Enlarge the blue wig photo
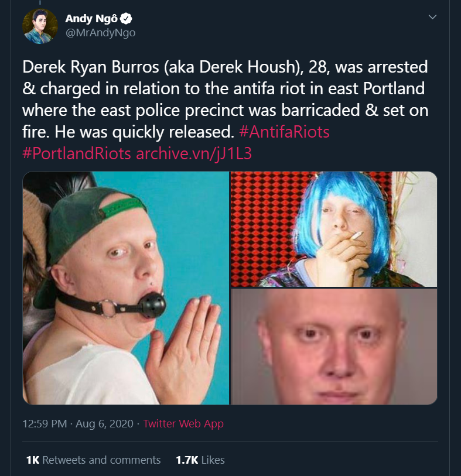The width and height of the screenshot is (461, 476). (334, 229)
